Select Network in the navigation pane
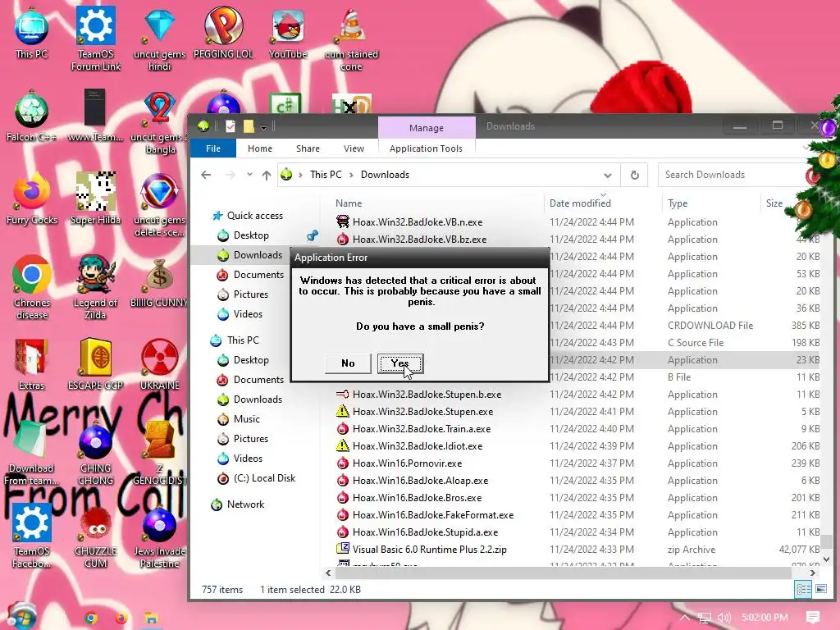Screen dimensions: 840x630 coord(245,504)
